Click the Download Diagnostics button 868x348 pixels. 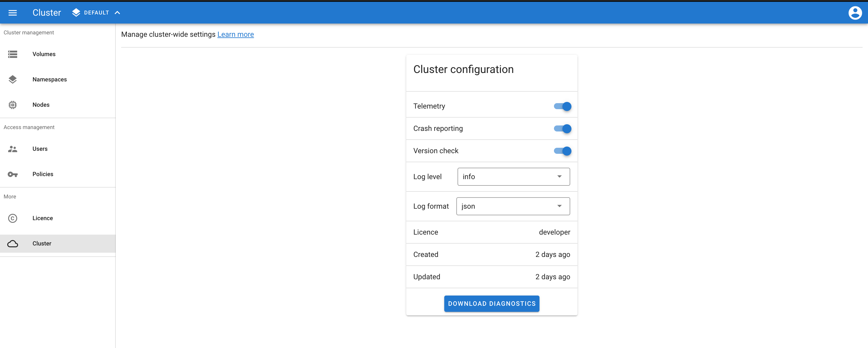click(492, 303)
